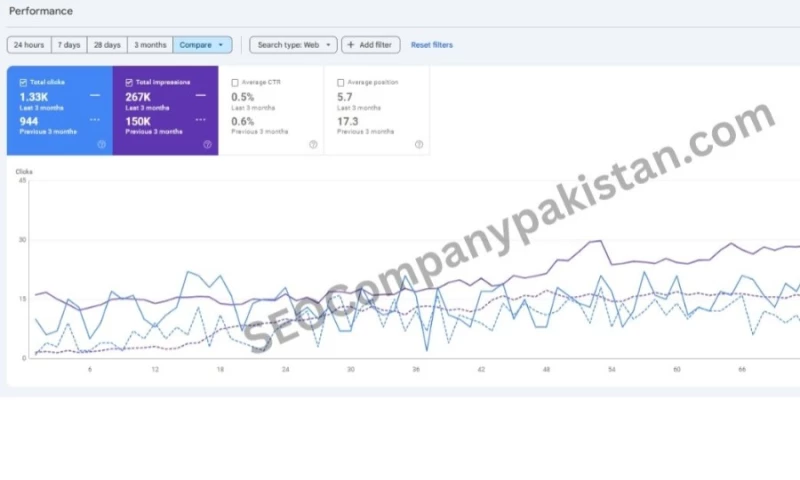Select the 3 months date range
The height and width of the screenshot is (480, 800).
tap(150, 45)
